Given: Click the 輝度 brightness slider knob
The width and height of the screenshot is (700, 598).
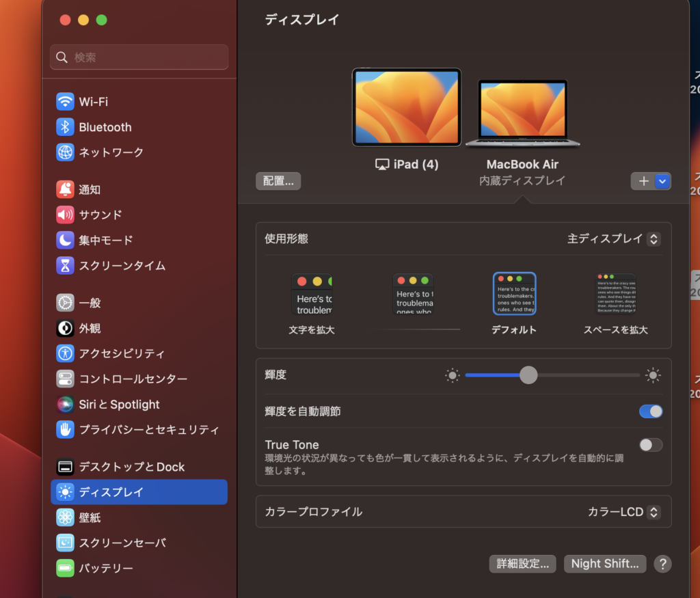Looking at the screenshot, I should [528, 375].
